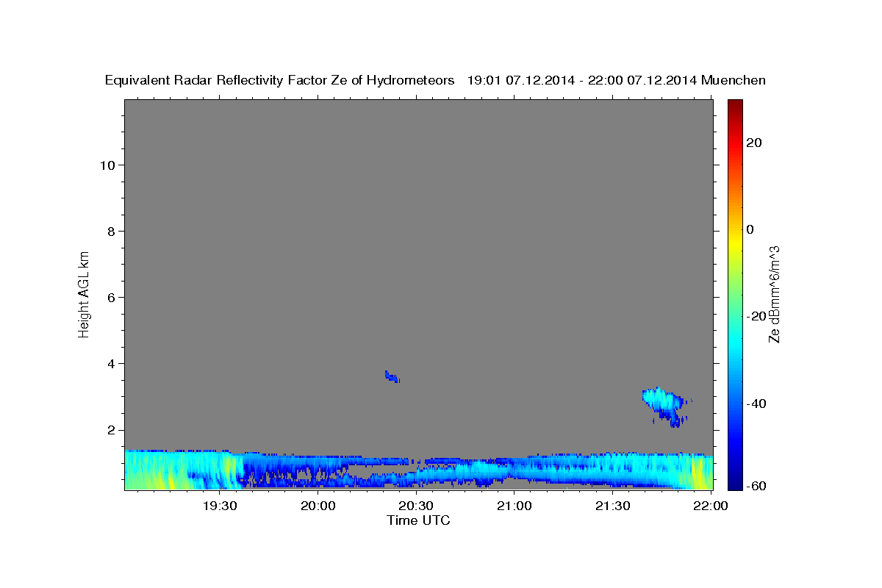The height and width of the screenshot is (588, 882).
Task: Click the colorbar label '-40'
Action: pyautogui.click(x=757, y=404)
